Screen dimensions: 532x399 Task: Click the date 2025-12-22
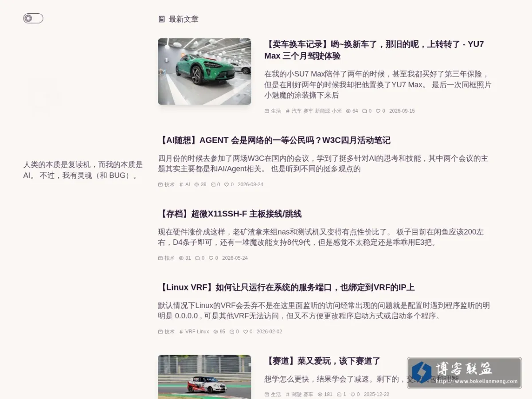[377, 395]
